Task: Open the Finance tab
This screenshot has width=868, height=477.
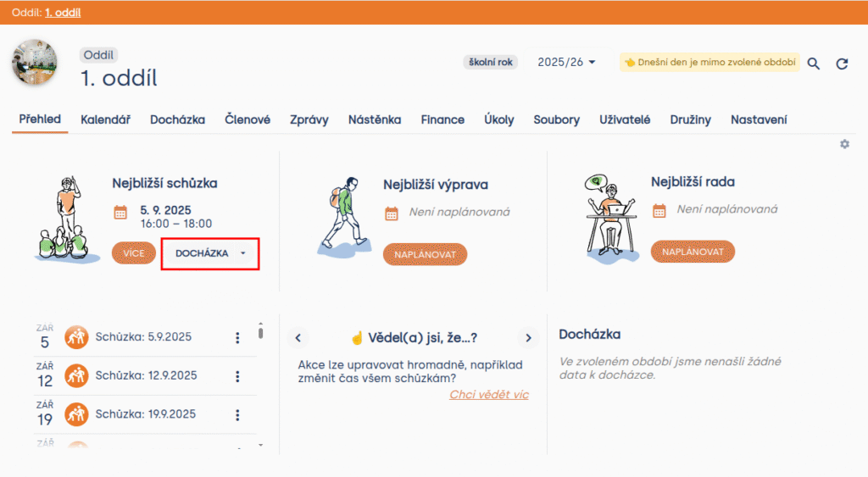Action: pos(442,119)
